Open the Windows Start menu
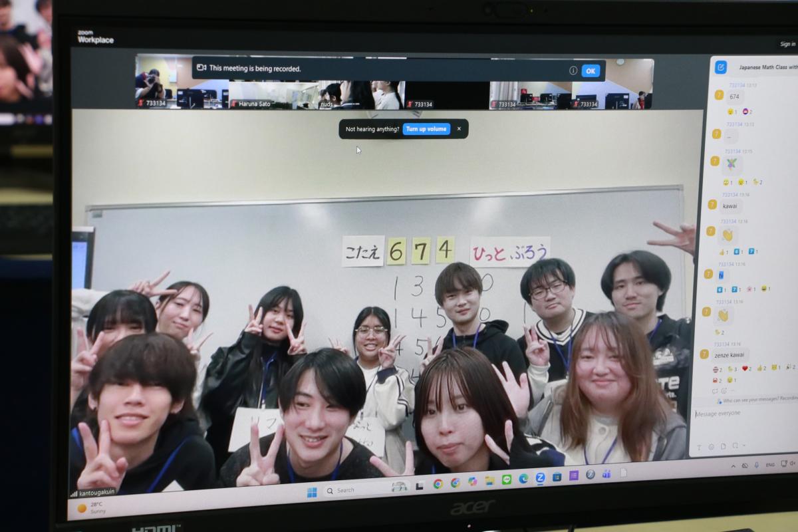The height and width of the screenshot is (532, 798). tap(311, 491)
